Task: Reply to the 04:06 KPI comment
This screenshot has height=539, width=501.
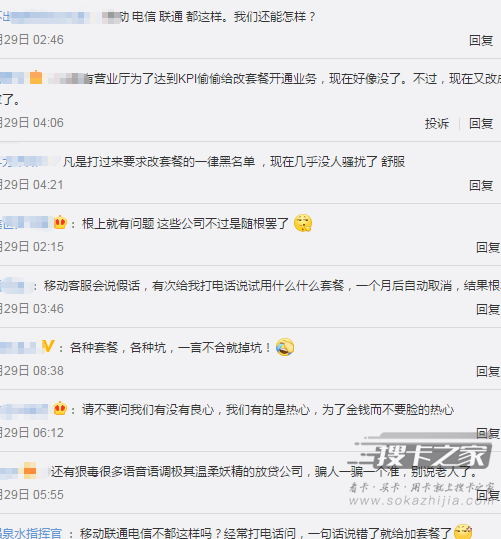Action: 481,123
